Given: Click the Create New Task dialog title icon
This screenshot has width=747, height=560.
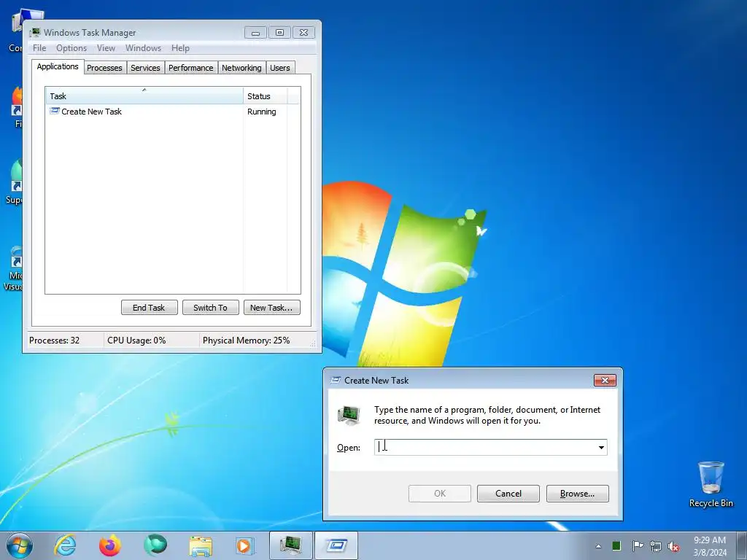Looking at the screenshot, I should (x=336, y=380).
